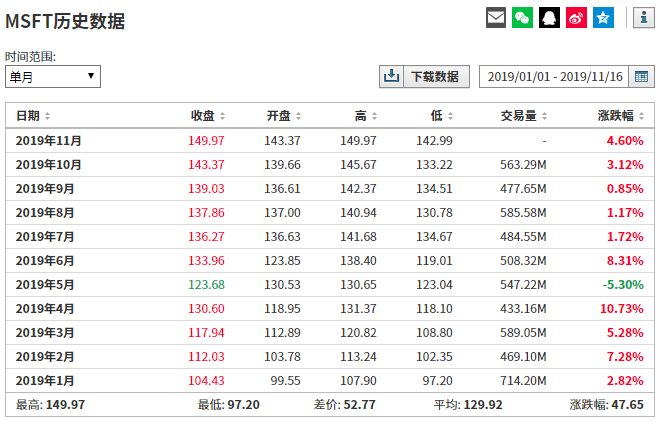
Task: Click the 10.73% change value
Action: 622,308
